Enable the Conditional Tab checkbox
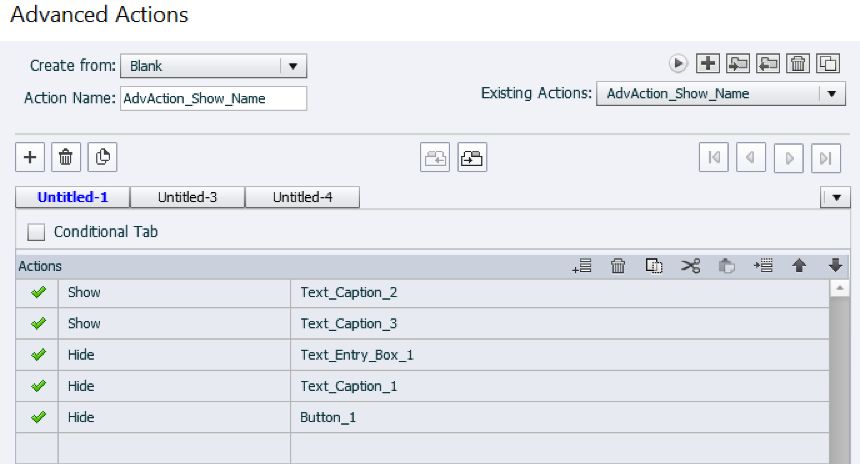Image resolution: width=860 pixels, height=464 pixels. click(x=37, y=232)
